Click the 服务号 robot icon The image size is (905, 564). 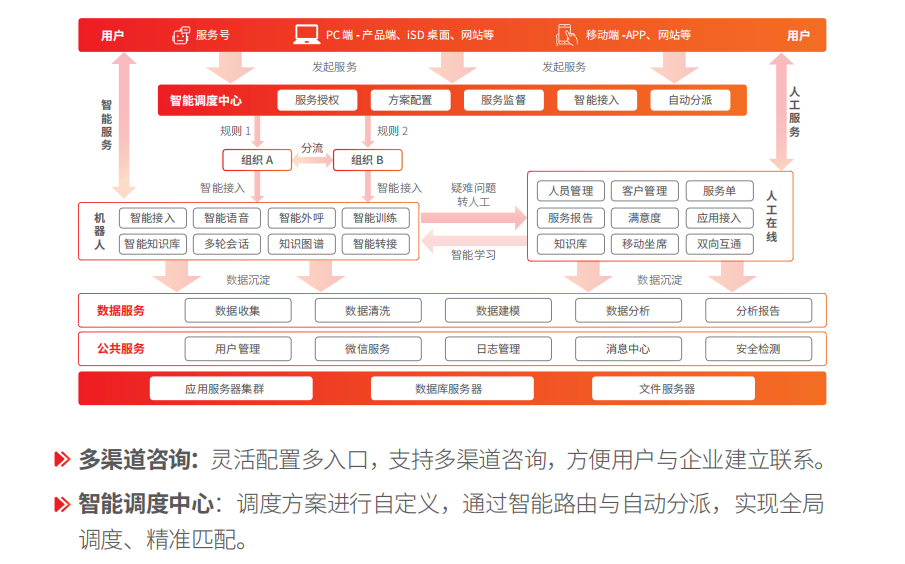tap(181, 35)
